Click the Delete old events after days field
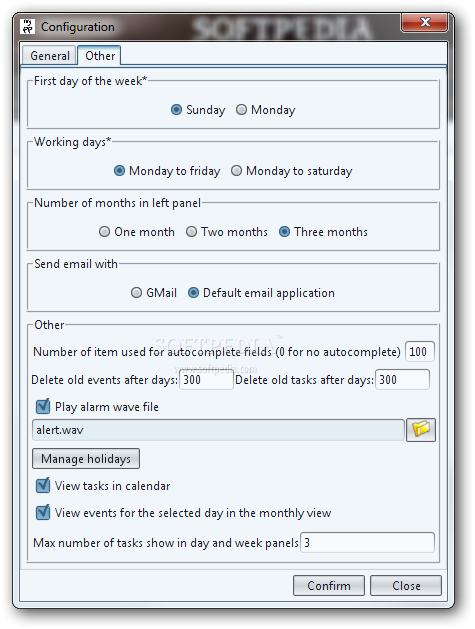Image resolution: width=475 pixels, height=629 pixels. [x=206, y=379]
